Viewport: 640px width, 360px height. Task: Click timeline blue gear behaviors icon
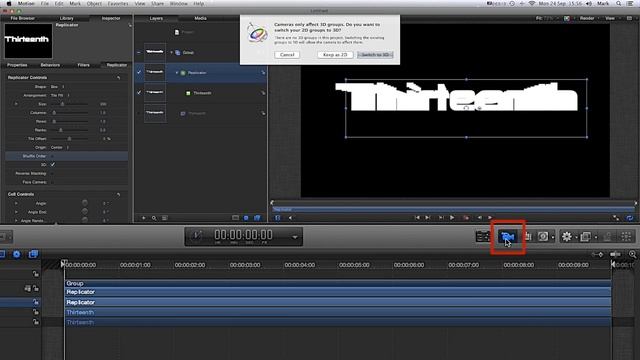(17, 254)
